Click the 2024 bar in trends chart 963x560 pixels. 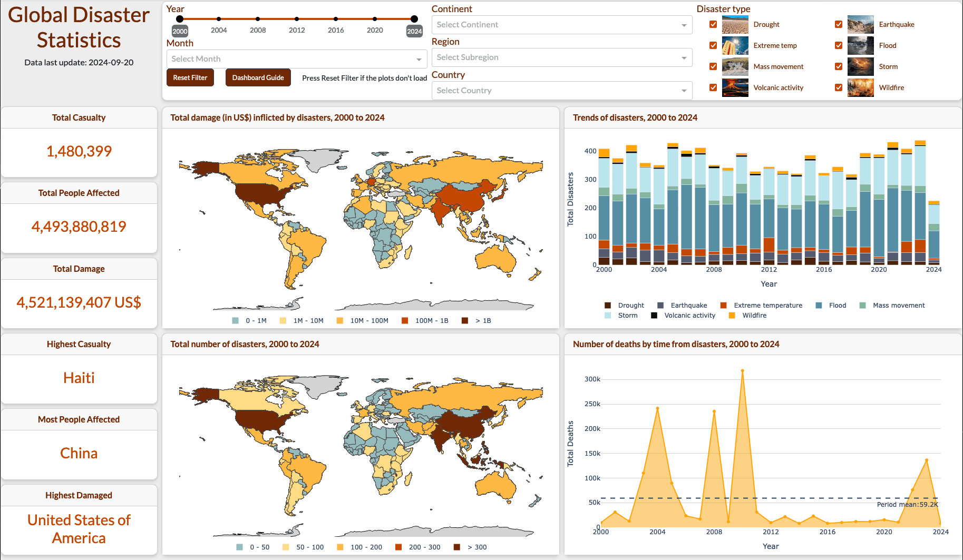(934, 232)
